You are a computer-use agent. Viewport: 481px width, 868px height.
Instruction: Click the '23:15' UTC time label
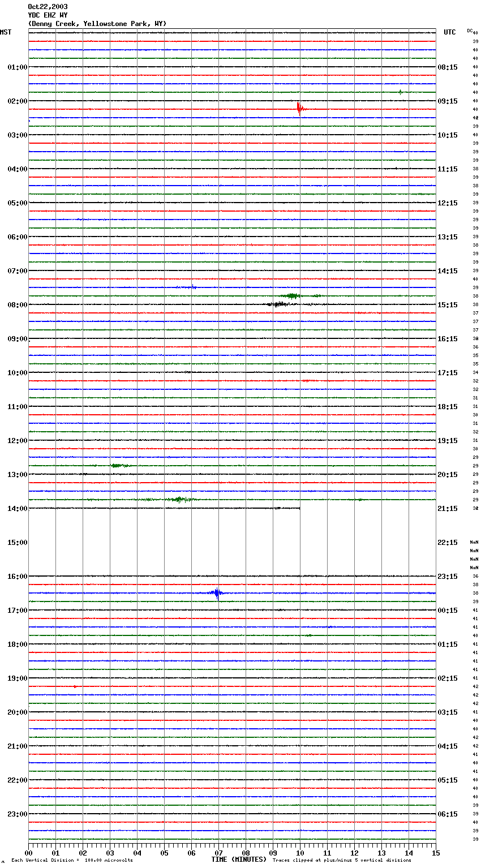tap(448, 576)
